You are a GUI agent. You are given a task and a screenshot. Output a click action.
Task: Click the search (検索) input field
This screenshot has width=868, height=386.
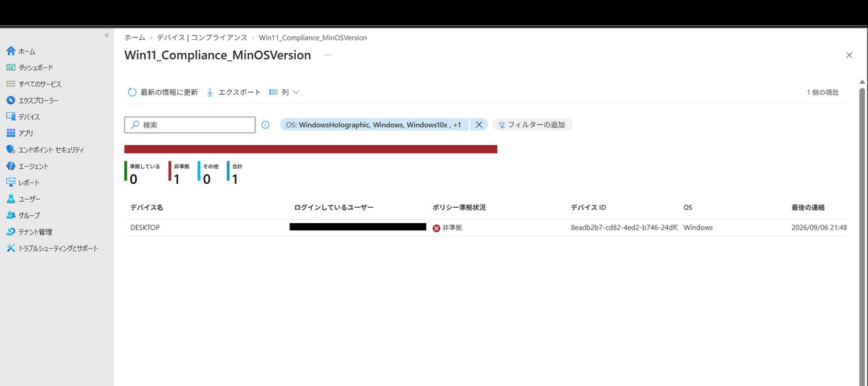coord(190,125)
